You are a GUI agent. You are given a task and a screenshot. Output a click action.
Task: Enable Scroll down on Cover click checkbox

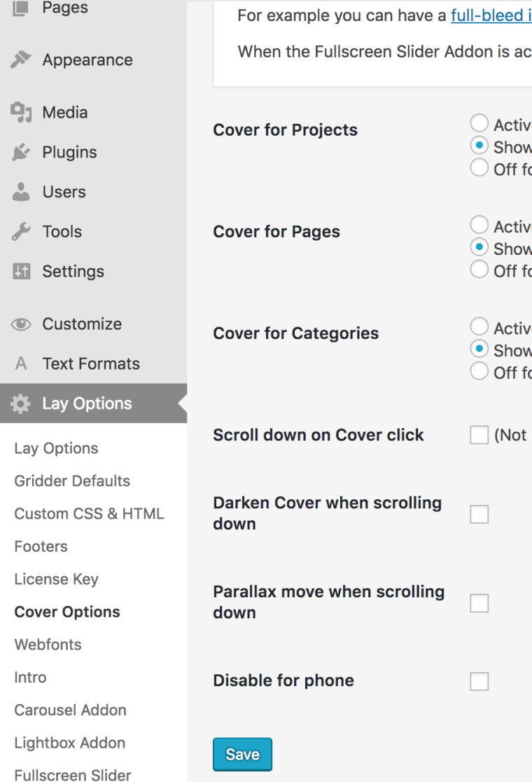479,435
